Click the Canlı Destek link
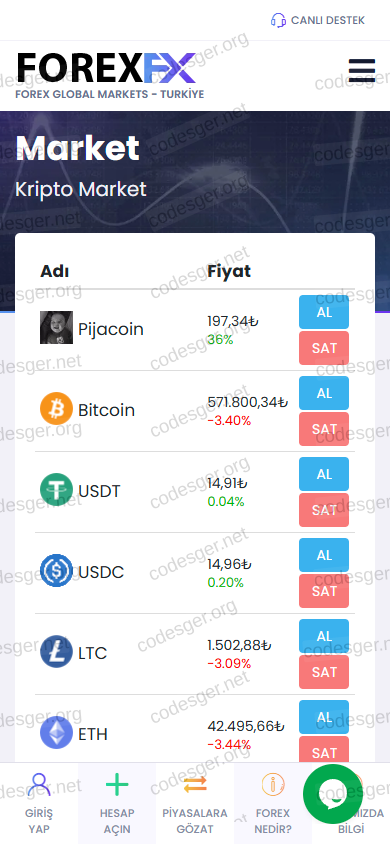This screenshot has height=844, width=390. pyautogui.click(x=328, y=20)
